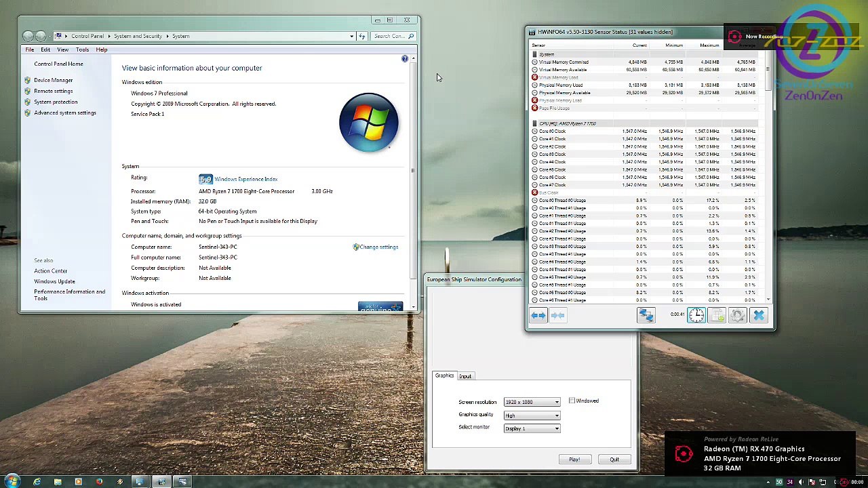Open the Tools menu in Control Panel
The image size is (868, 488).
(82, 49)
